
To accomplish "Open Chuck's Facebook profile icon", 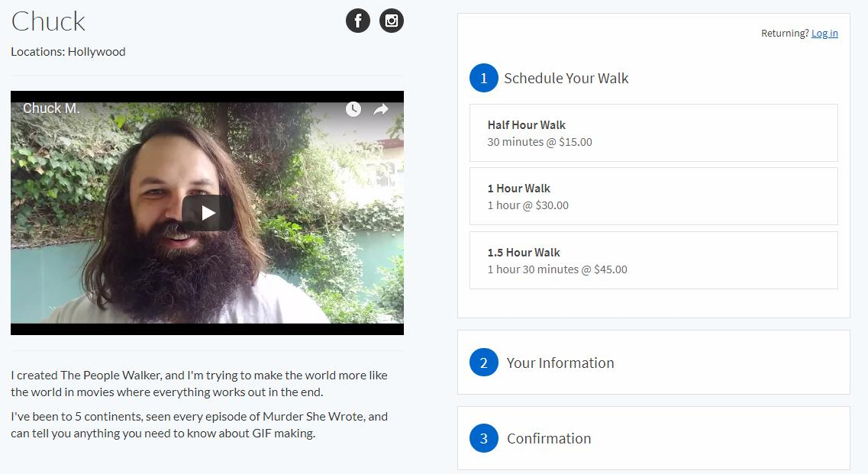I will (x=357, y=21).
